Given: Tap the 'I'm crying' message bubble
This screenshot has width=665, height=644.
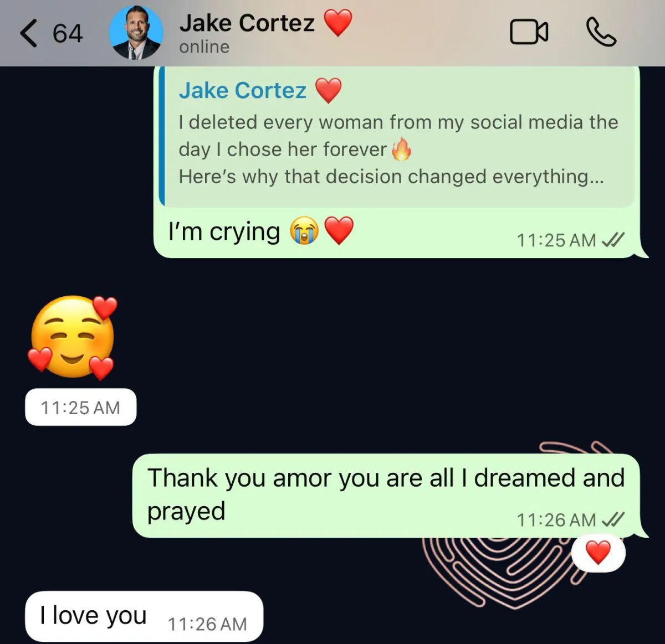Looking at the screenshot, I should 397,162.
